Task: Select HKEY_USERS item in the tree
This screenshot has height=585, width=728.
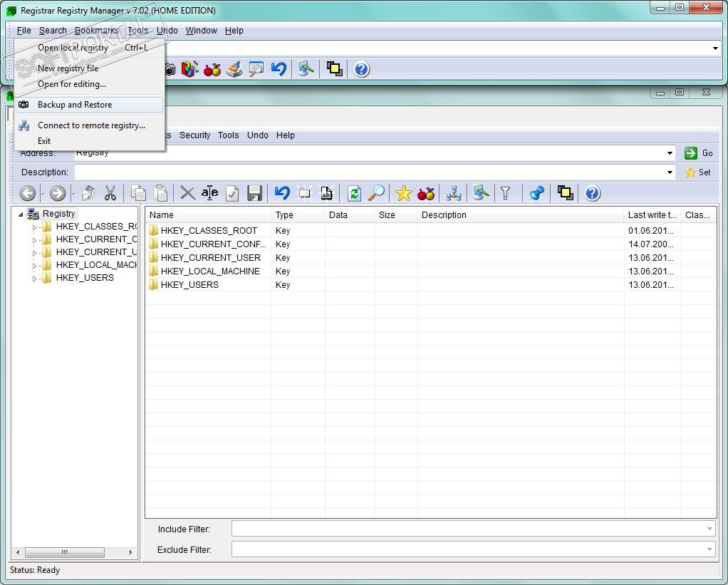Action: click(x=85, y=278)
